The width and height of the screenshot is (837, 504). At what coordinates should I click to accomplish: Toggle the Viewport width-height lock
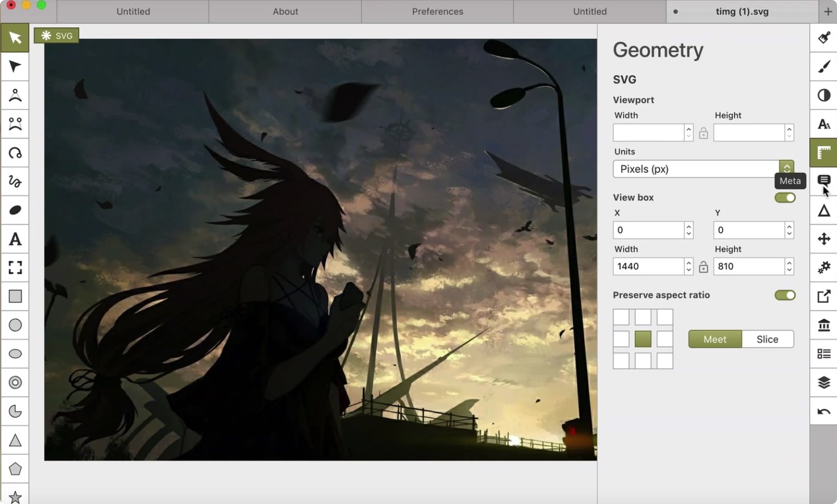[703, 133]
